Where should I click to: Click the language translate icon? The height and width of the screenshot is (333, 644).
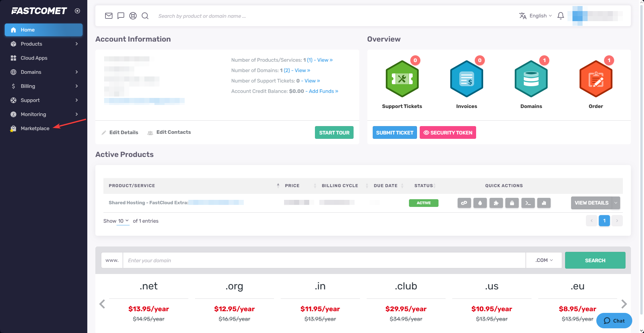tap(523, 16)
